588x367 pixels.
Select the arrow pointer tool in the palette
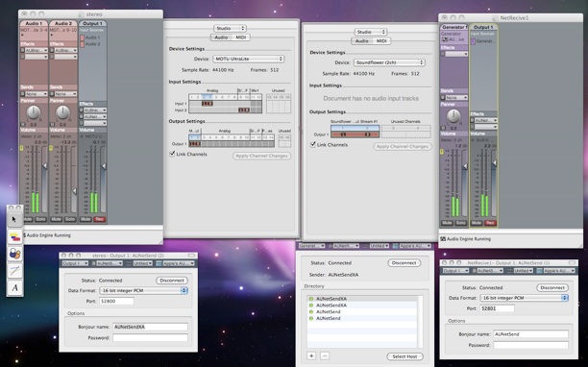(x=14, y=220)
